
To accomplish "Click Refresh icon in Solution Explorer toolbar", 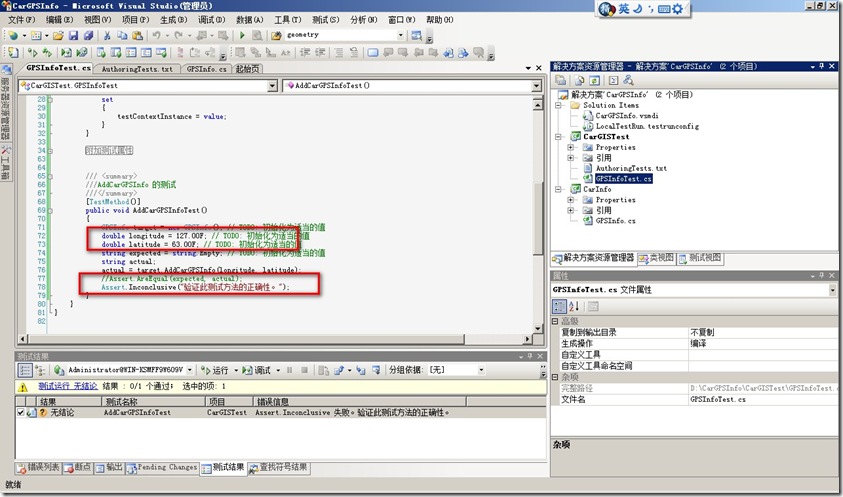I will (594, 79).
